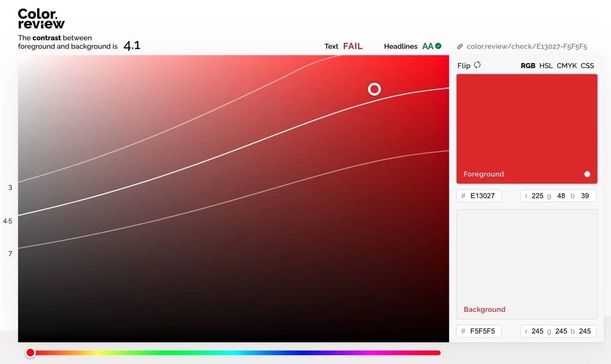The image size is (611, 364).
Task: Click the Flip swap arrows icon
Action: [477, 65]
